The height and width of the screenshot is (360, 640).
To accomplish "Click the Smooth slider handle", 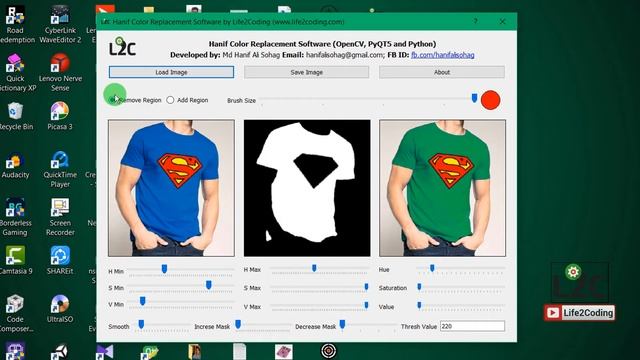I will [141, 324].
